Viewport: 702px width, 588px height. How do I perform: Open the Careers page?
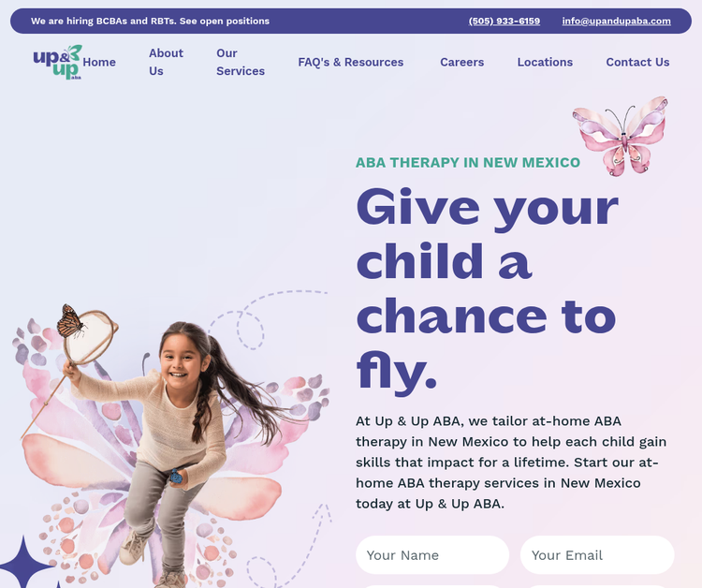(x=462, y=62)
